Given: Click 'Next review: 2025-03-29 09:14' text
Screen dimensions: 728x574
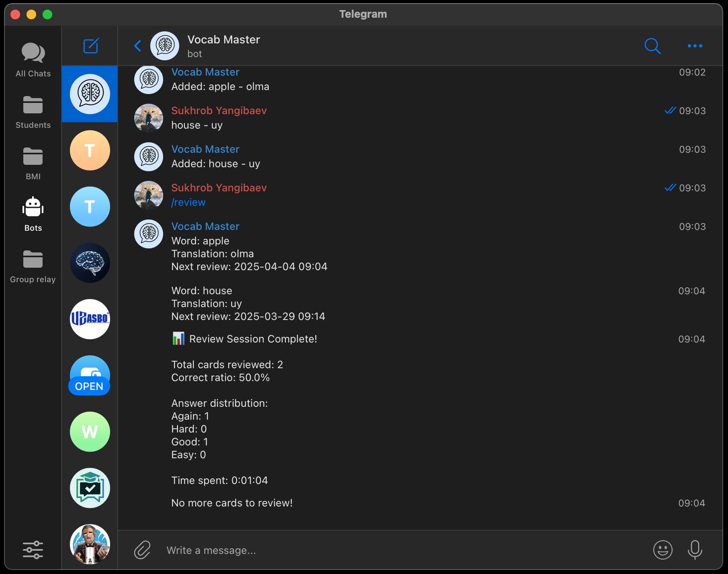Looking at the screenshot, I should 248,316.
